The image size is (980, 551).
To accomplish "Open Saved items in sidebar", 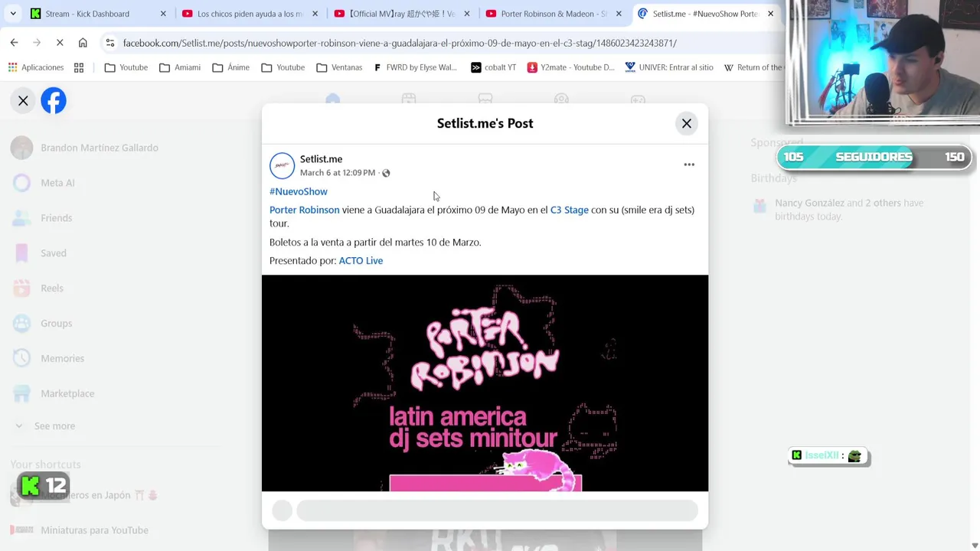I will click(x=54, y=253).
